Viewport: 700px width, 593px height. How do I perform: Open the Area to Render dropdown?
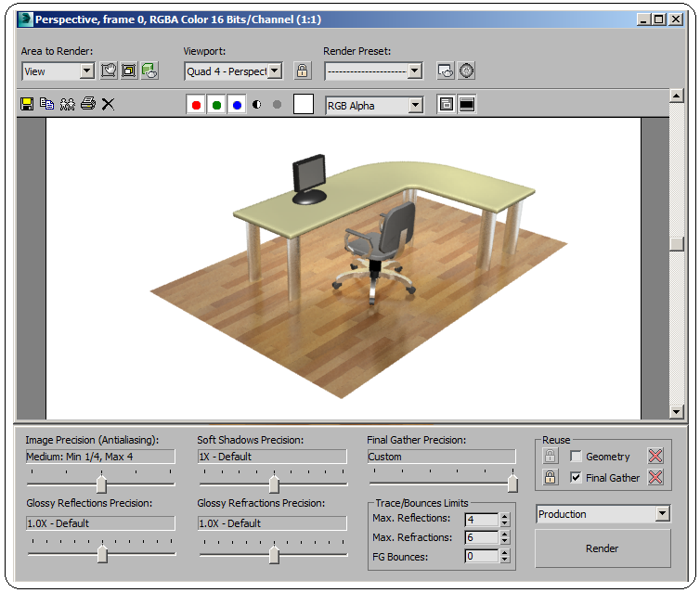point(87,71)
